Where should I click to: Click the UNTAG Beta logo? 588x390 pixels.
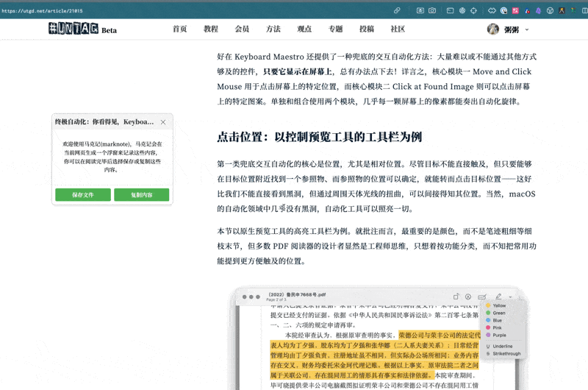click(x=82, y=29)
